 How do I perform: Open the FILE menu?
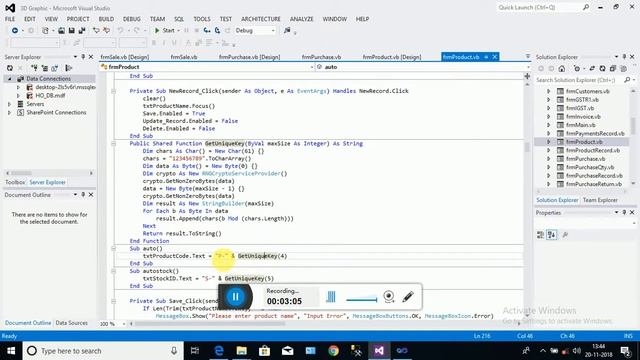point(10,19)
